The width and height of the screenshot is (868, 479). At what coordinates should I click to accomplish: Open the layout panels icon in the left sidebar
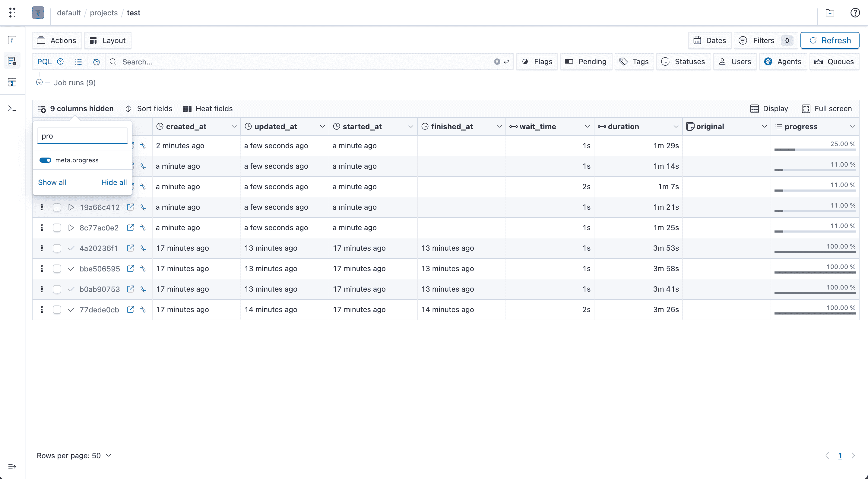click(12, 83)
